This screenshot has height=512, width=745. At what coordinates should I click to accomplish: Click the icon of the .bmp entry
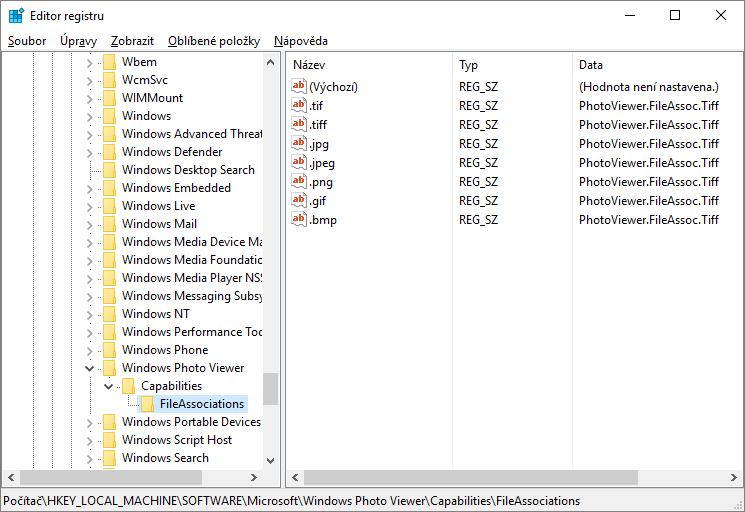click(298, 219)
